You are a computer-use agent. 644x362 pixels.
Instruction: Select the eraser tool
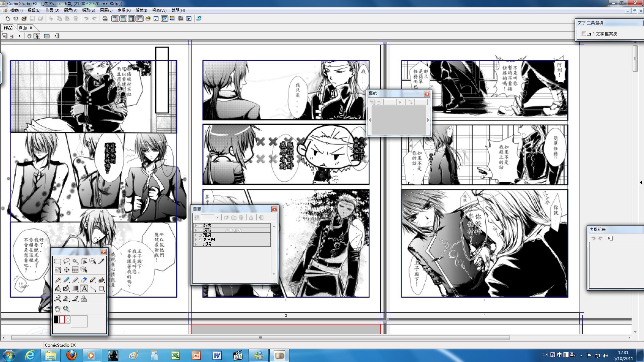click(x=84, y=280)
